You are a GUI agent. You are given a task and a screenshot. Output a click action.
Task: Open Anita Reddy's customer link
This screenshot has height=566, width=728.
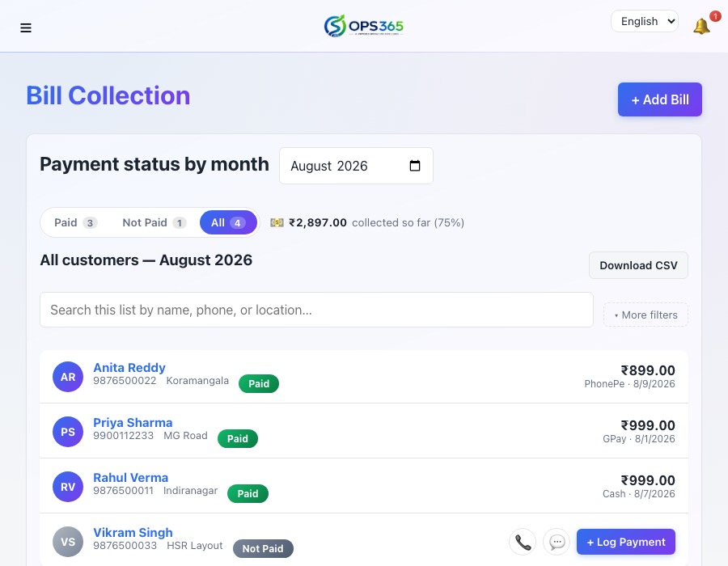(129, 368)
